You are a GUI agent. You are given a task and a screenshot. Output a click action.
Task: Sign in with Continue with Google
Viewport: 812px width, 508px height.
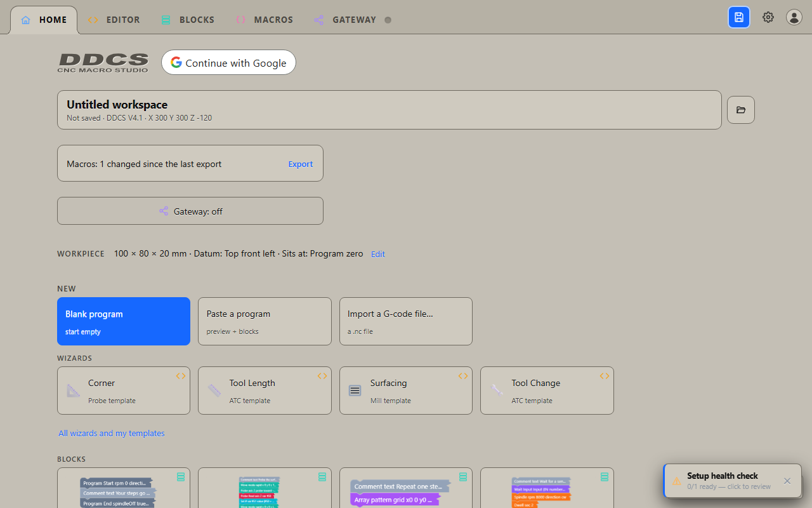[228, 62]
